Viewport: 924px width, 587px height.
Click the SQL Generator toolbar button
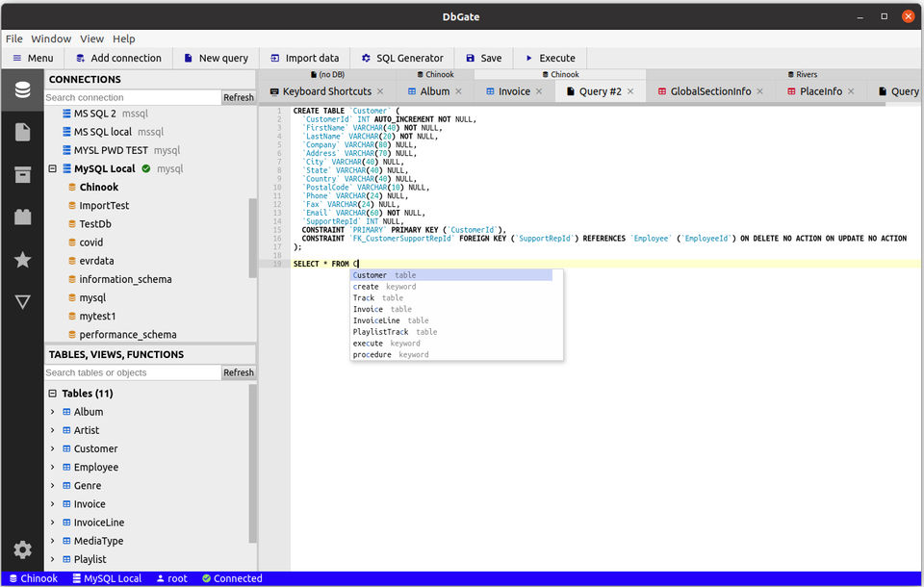click(x=401, y=58)
